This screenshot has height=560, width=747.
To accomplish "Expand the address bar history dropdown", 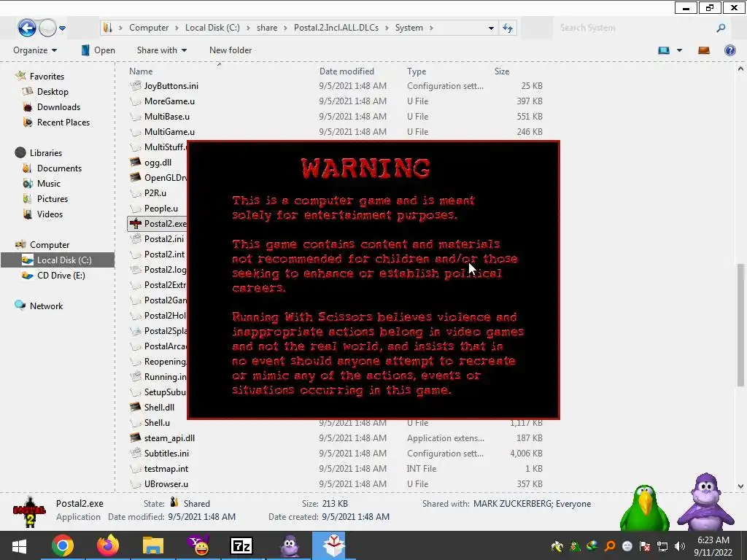I will coord(491,28).
